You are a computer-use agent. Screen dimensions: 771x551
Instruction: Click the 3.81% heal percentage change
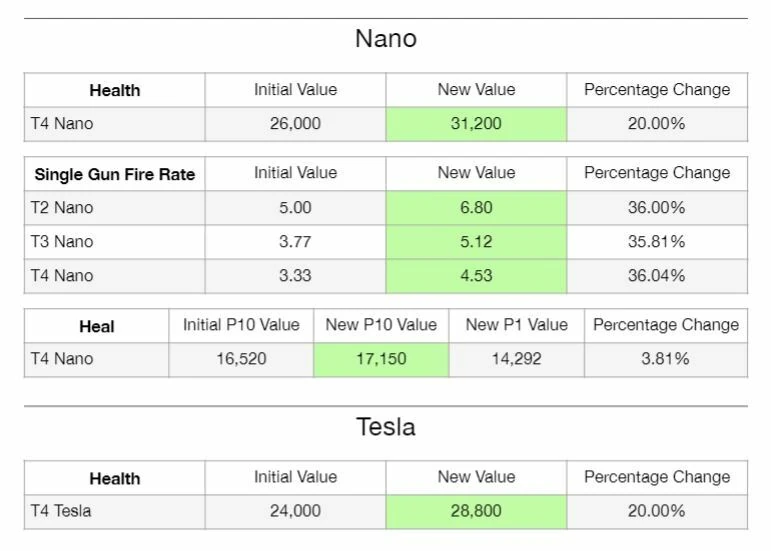(665, 359)
